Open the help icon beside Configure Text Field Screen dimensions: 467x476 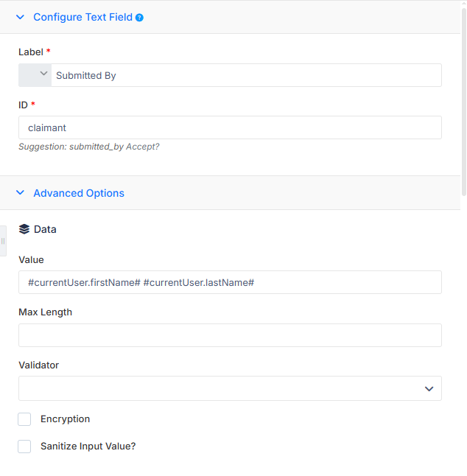point(139,18)
